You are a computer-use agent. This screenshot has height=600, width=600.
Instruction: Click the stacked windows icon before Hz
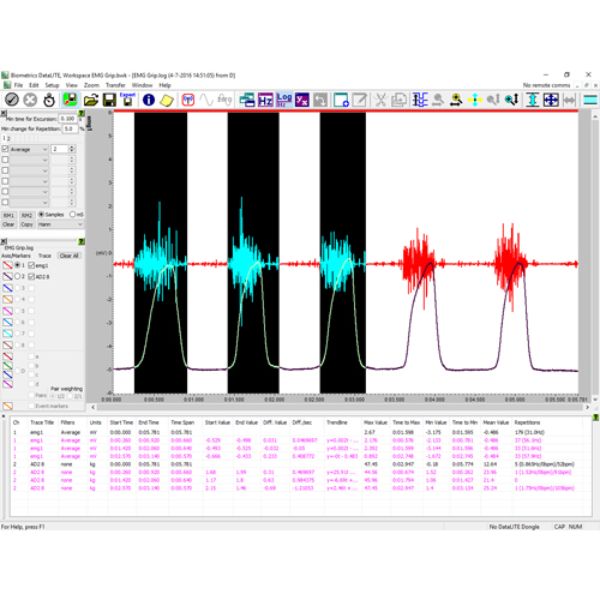pyautogui.click(x=247, y=100)
